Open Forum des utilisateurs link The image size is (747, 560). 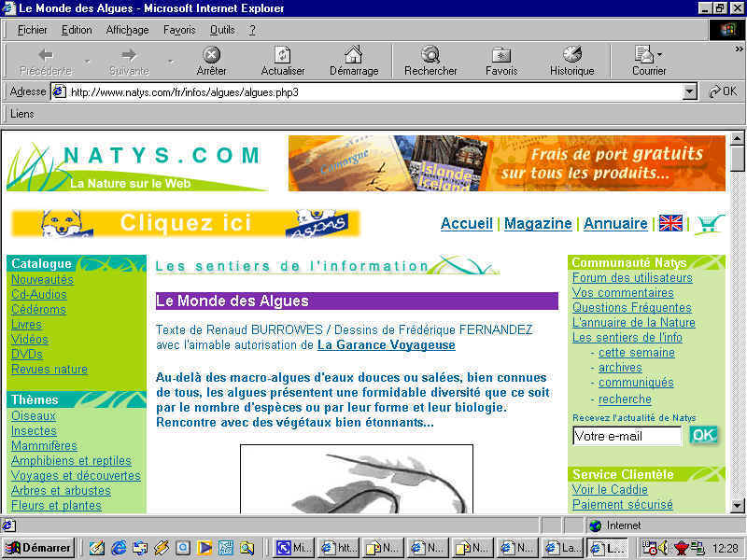pos(632,277)
